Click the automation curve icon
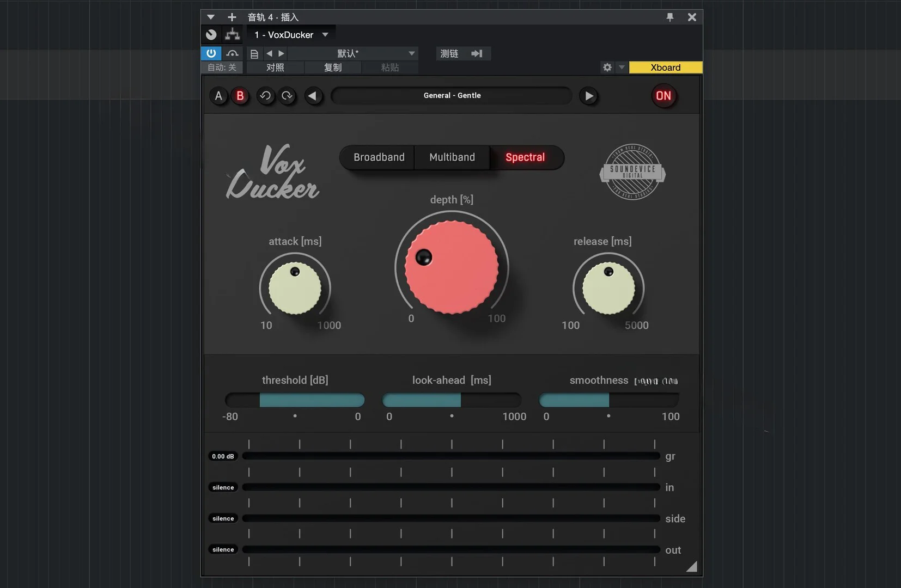 pos(233,53)
